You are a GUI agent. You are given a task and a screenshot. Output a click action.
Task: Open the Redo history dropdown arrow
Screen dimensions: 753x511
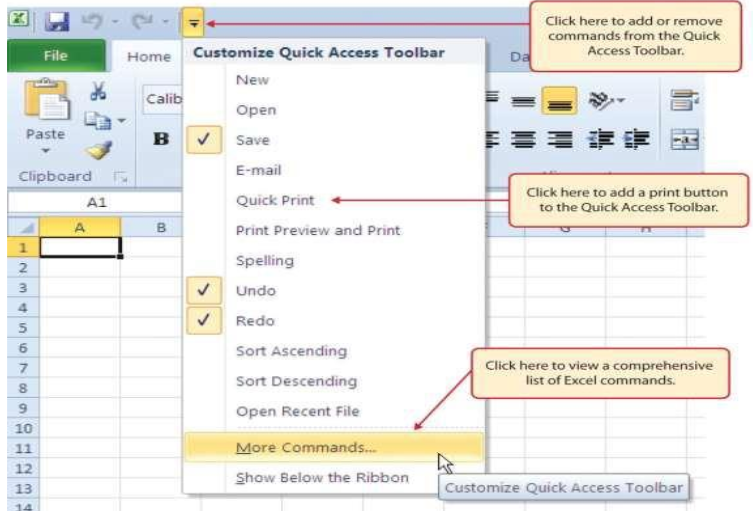[165, 21]
